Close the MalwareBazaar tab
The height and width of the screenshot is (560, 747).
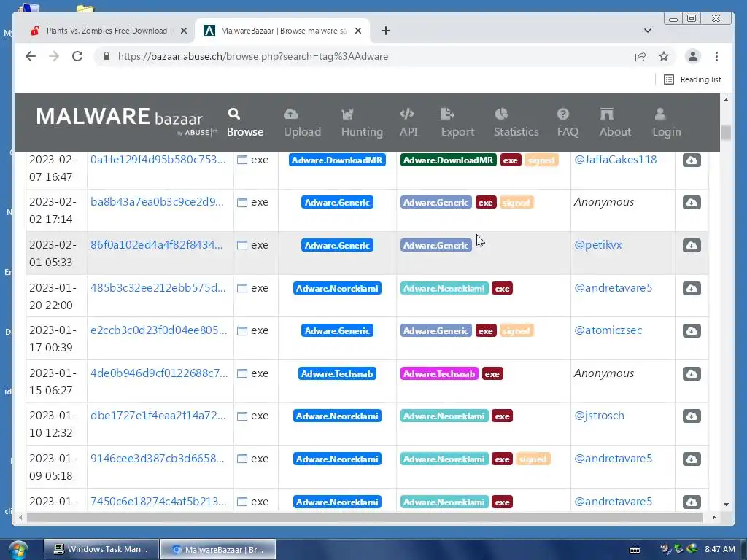(x=358, y=31)
